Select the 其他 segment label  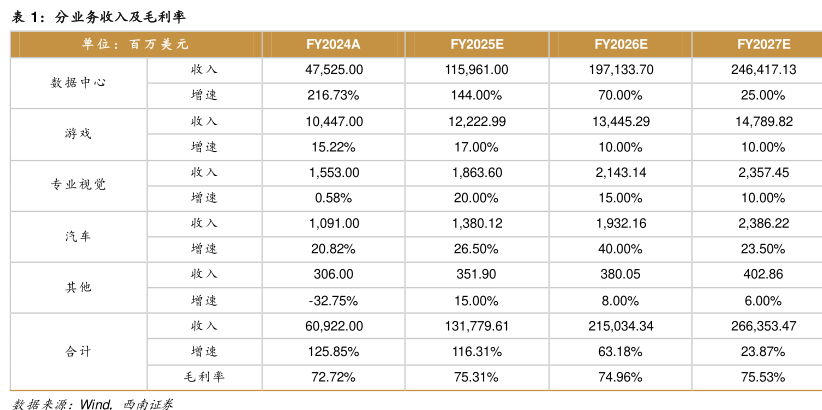[78, 287]
